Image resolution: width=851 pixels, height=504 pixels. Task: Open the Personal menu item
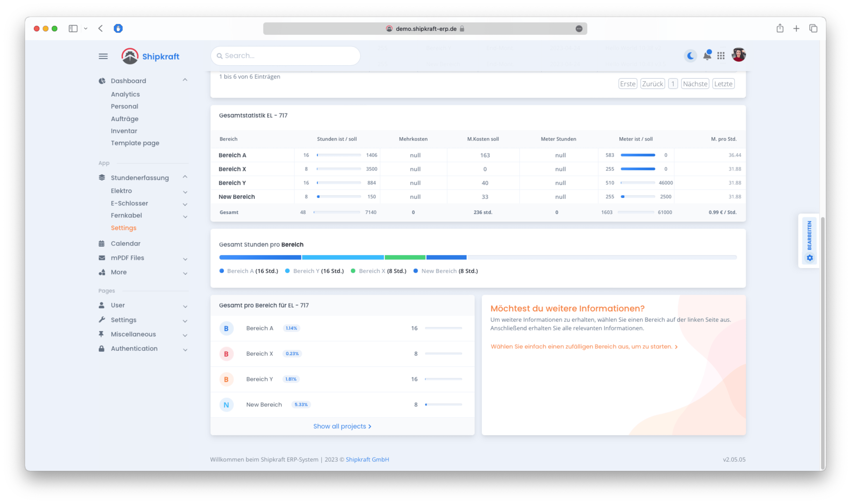click(x=124, y=106)
